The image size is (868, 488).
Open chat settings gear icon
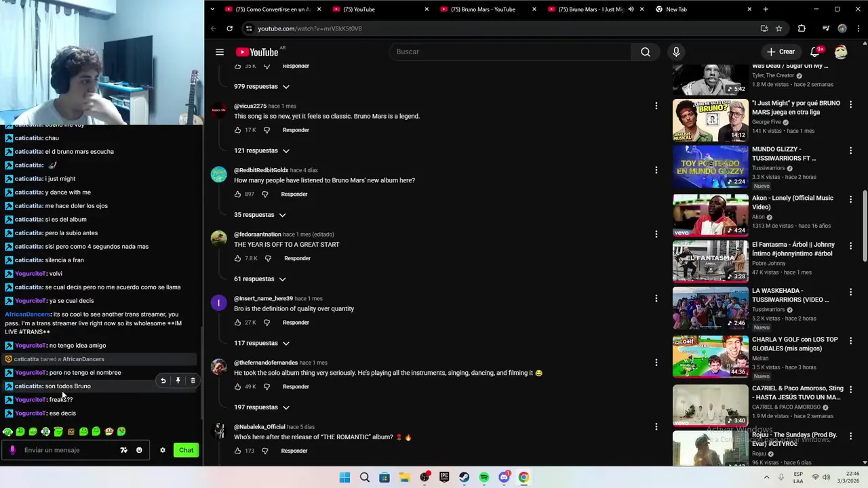point(162,450)
